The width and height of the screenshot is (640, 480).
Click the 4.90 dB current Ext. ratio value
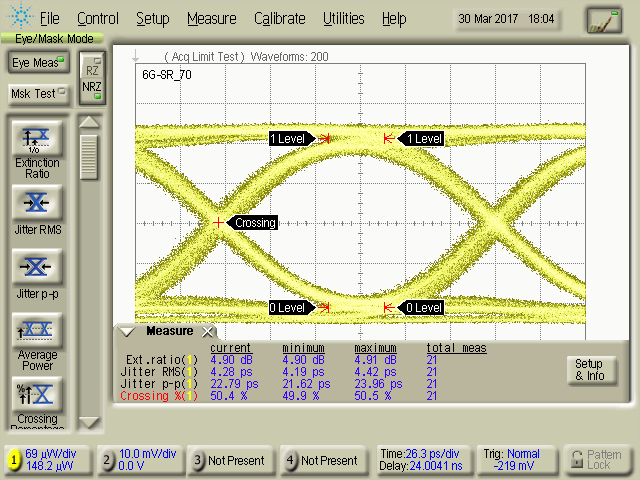pos(231,360)
